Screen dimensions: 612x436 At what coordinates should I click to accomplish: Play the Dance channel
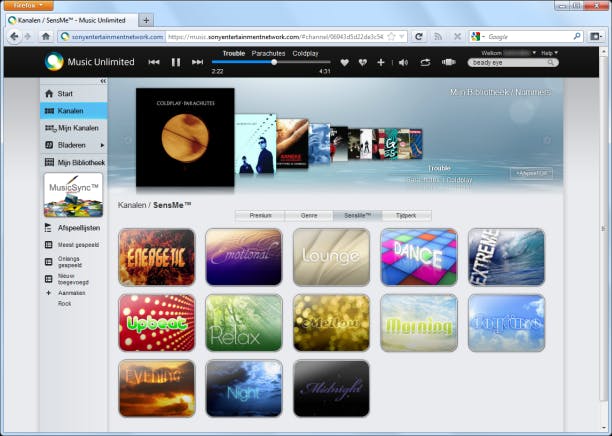point(419,257)
